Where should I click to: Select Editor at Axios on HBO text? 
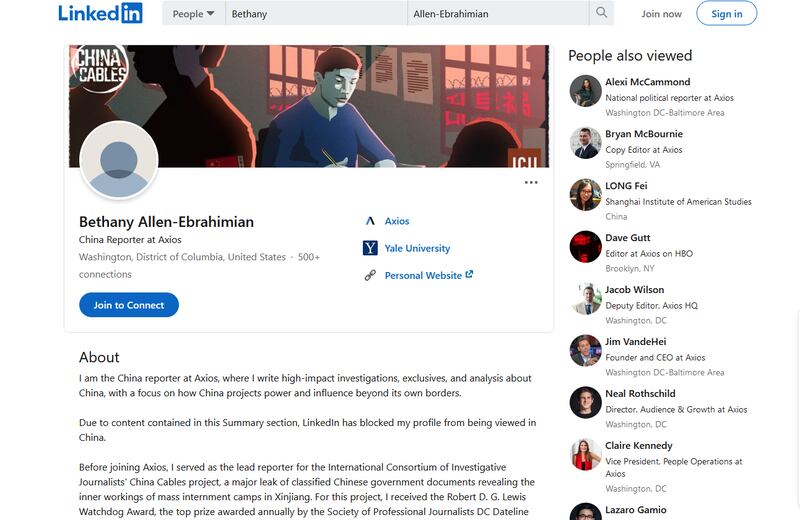point(649,254)
